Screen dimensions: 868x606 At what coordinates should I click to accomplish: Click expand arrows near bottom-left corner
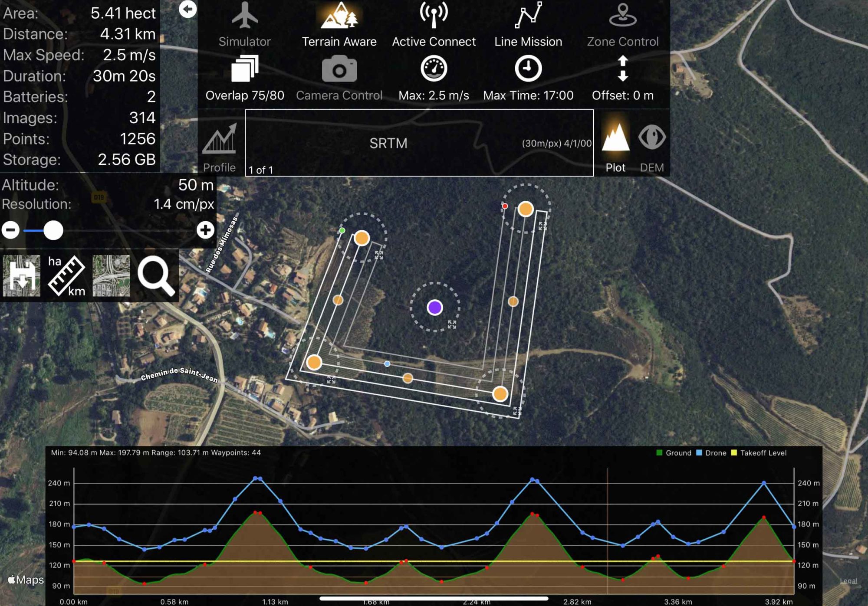331,380
